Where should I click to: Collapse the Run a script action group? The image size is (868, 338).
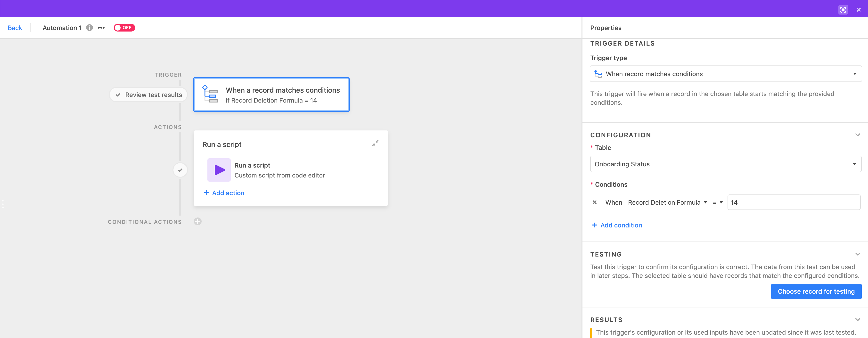point(375,143)
